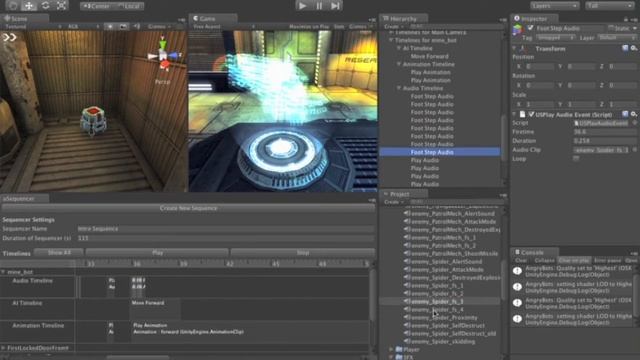
Task: Toggle Scene view lighting icon
Action: tap(110, 27)
